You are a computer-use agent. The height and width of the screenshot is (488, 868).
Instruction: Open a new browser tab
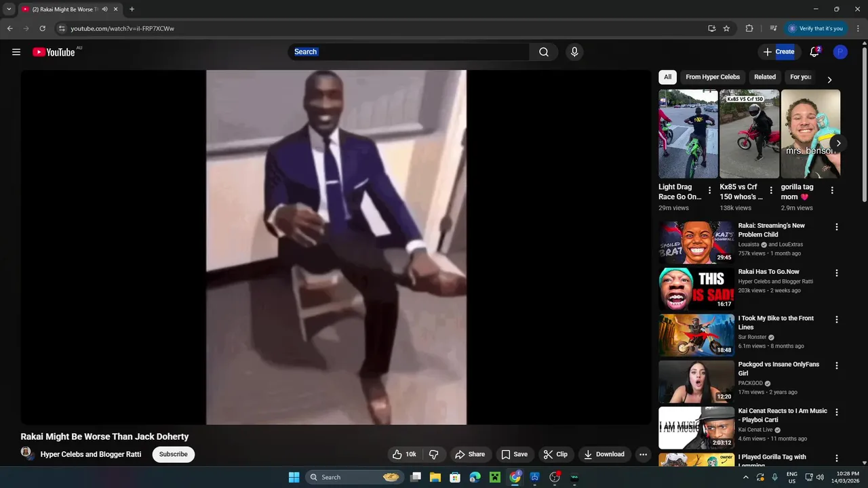pos(132,9)
